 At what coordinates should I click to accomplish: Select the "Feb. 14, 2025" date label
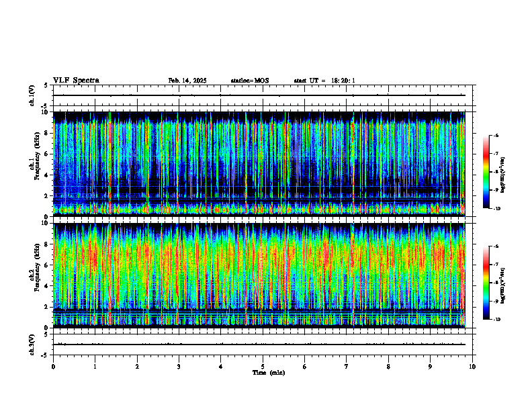point(187,81)
